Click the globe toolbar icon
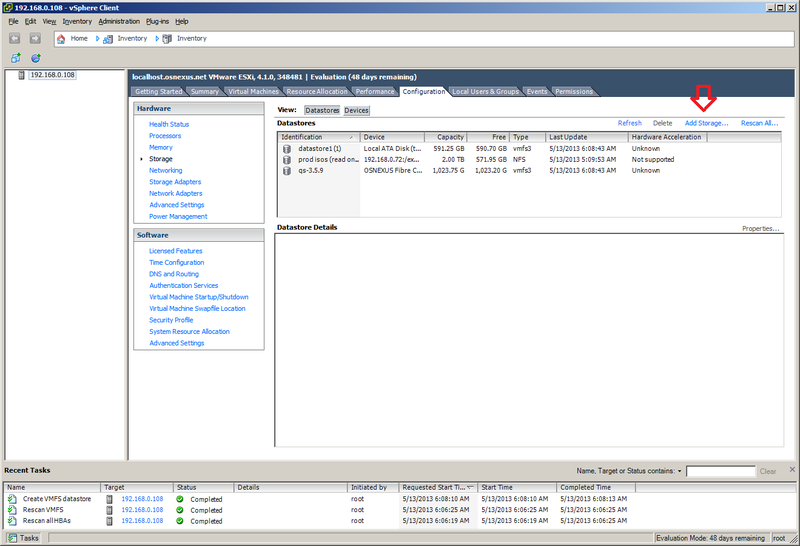This screenshot has width=800, height=546. (36, 58)
